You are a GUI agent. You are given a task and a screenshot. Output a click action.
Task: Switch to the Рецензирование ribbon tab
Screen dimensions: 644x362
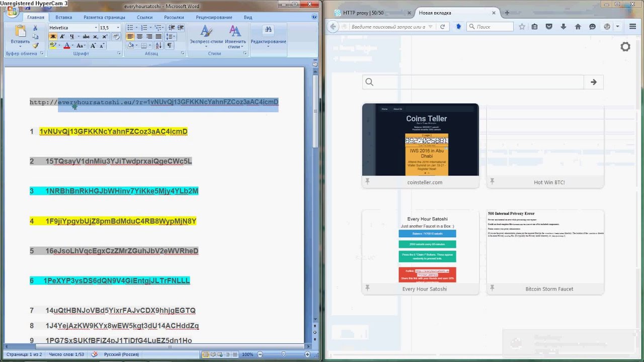point(214,17)
